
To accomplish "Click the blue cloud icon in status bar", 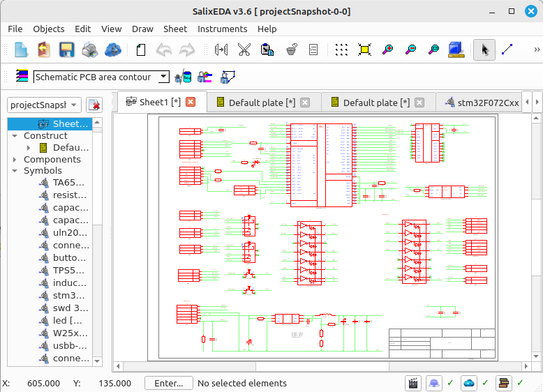I will point(469,383).
